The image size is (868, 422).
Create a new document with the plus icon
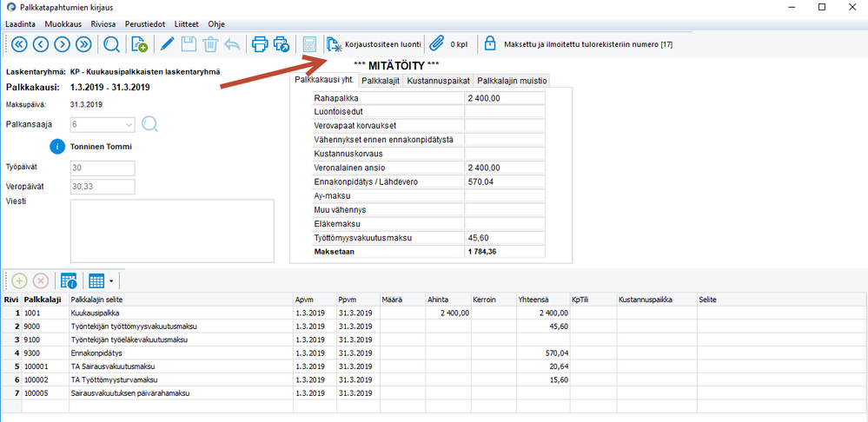coord(139,44)
